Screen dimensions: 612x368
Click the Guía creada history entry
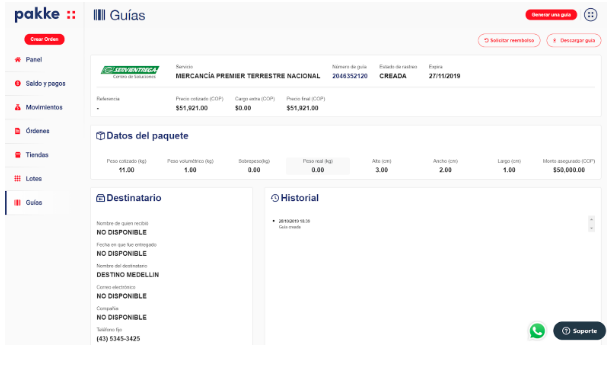point(290,227)
